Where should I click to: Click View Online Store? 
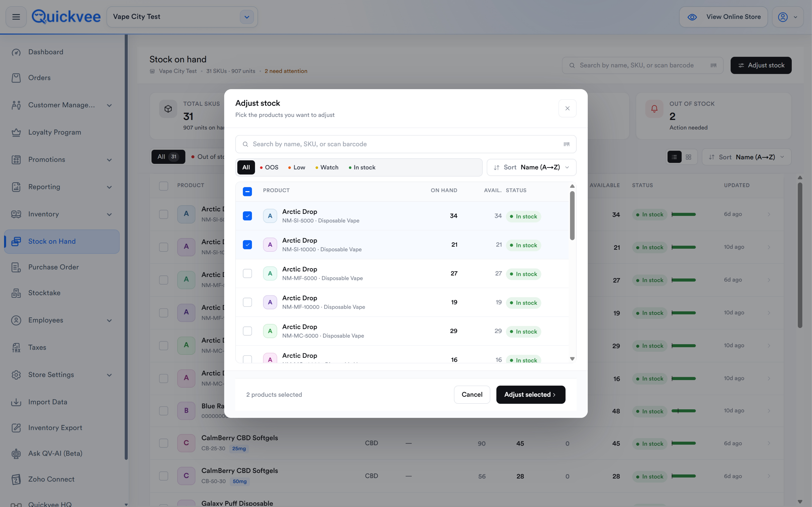tap(723, 17)
